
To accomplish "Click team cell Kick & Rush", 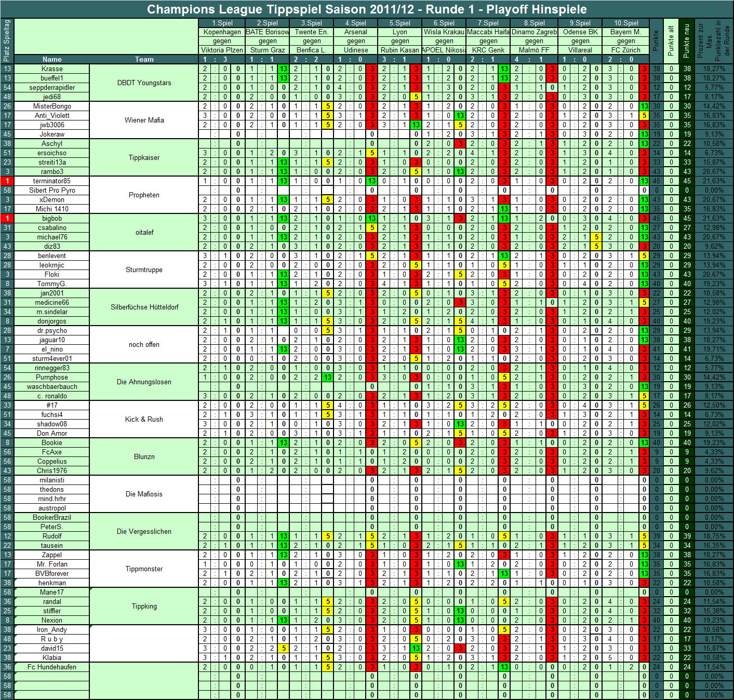I will tap(144, 419).
